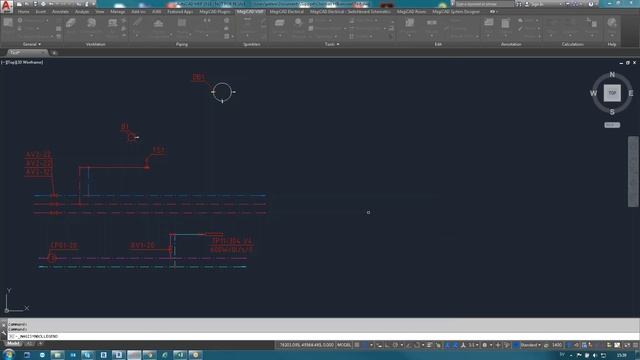
Task: Switch to the Annotate ribbon tab
Action: pos(60,12)
